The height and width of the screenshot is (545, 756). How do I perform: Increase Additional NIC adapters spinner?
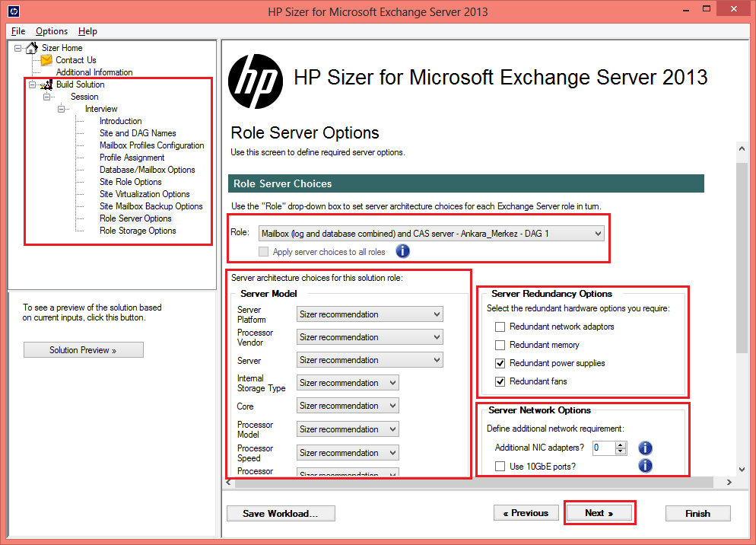point(621,445)
